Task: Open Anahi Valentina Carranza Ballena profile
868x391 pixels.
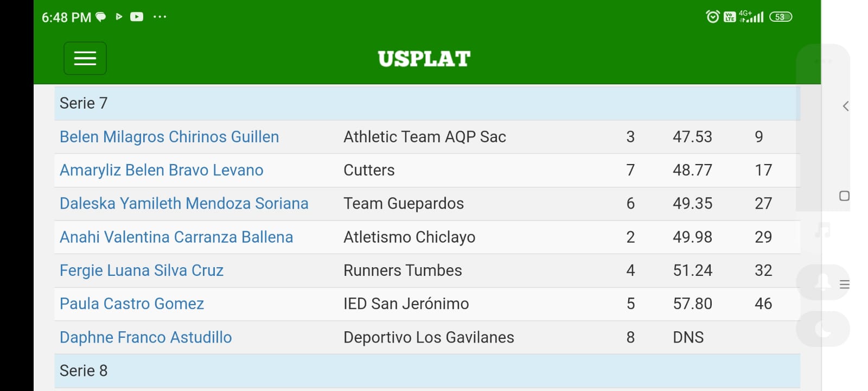Action: pos(176,237)
